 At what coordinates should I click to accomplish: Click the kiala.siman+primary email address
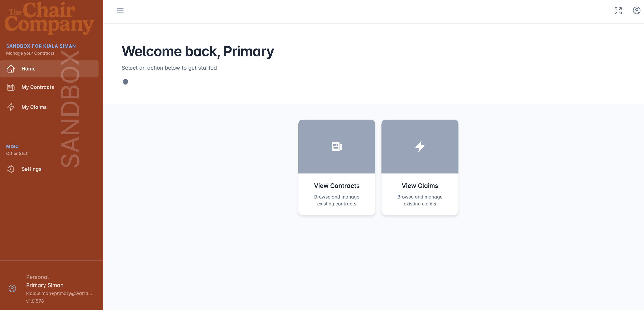point(59,293)
